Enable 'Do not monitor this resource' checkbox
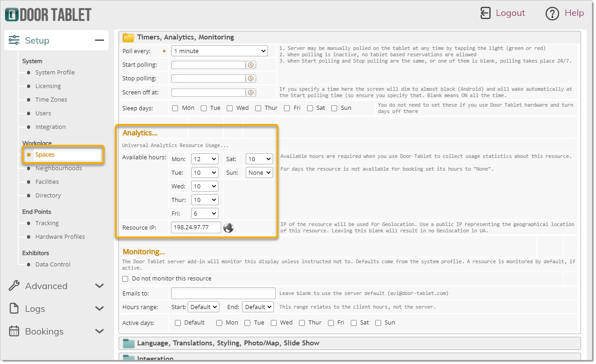This screenshot has width=596, height=364. click(126, 279)
